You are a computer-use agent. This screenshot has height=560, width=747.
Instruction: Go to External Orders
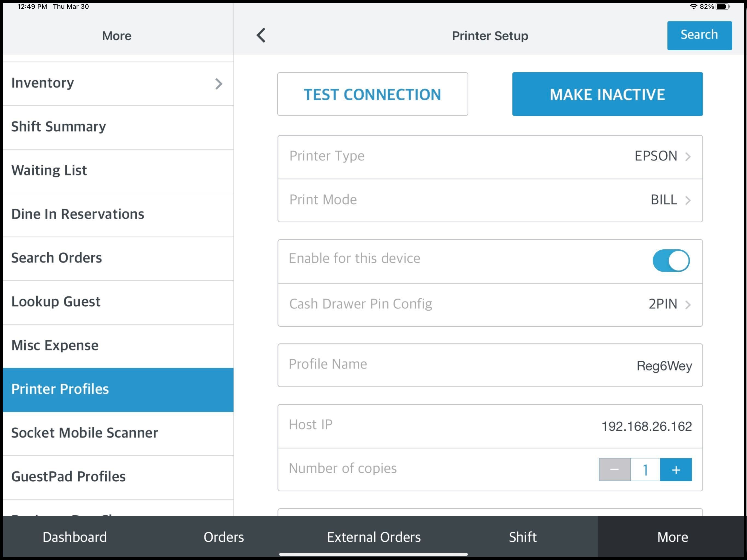pos(373,537)
